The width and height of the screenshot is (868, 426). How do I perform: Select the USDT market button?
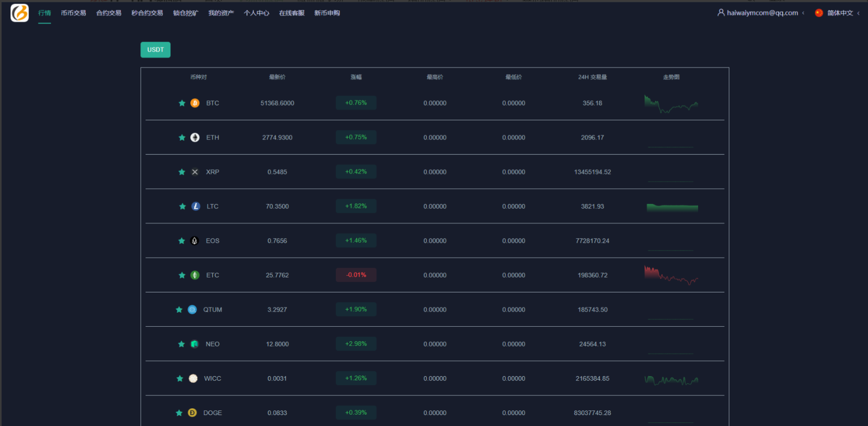[155, 50]
